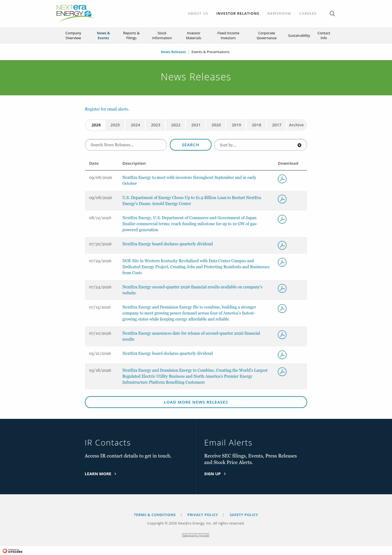Open News & Events menu item
This screenshot has height=555, width=392.
click(103, 35)
